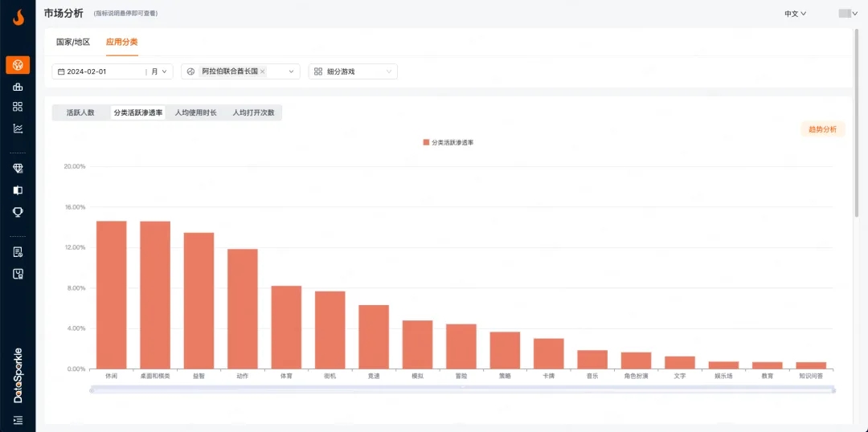This screenshot has width=868, height=432.
Task: Open the line chart sidebar icon
Action: 18,128
